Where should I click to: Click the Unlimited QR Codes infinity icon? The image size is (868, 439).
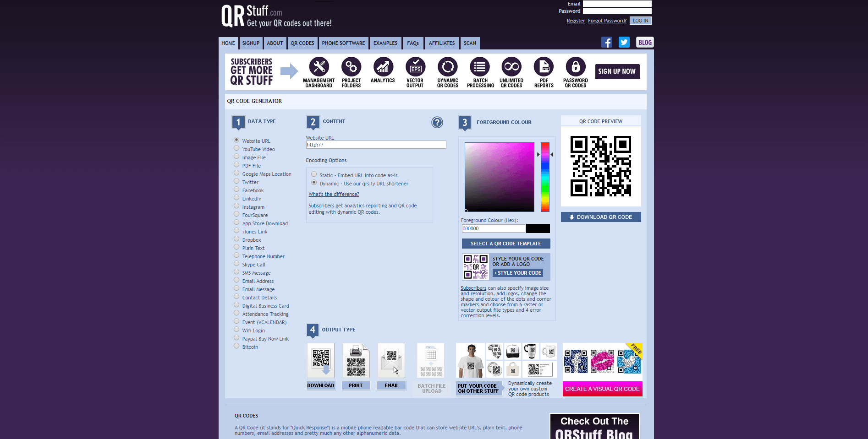511,67
